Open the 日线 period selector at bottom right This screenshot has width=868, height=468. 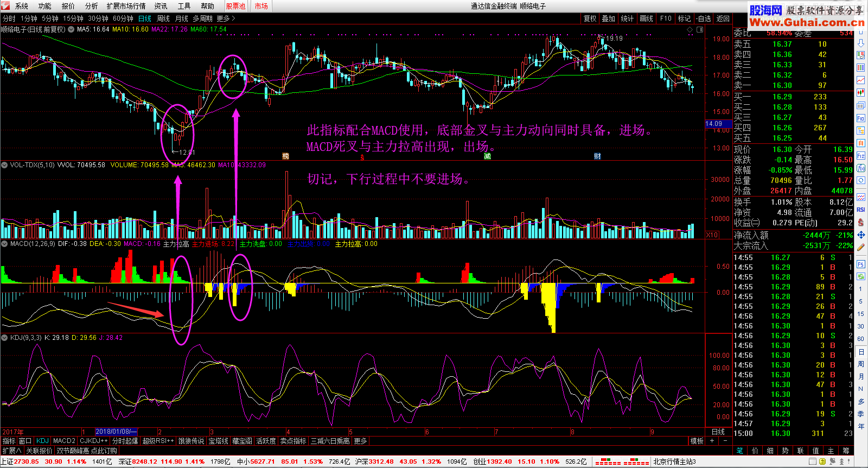coord(718,432)
